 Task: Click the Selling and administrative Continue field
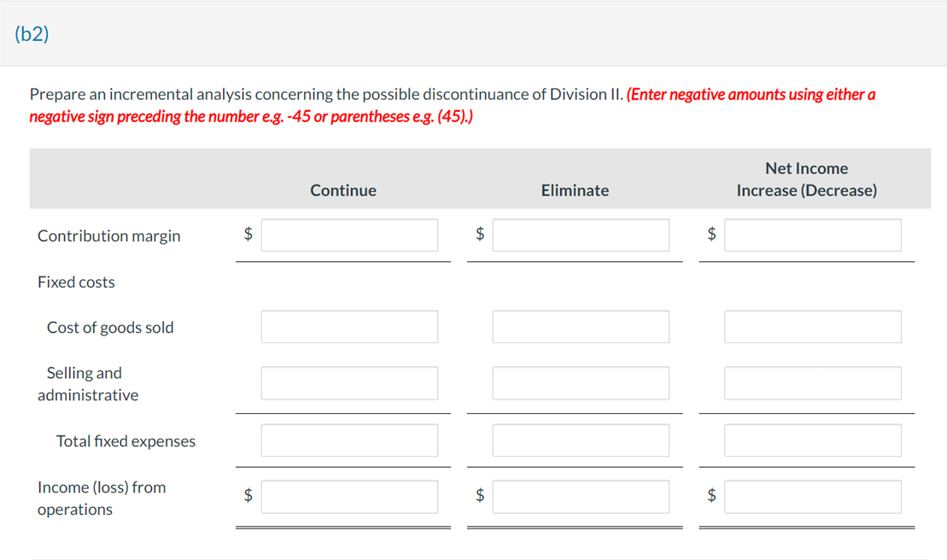tap(349, 382)
